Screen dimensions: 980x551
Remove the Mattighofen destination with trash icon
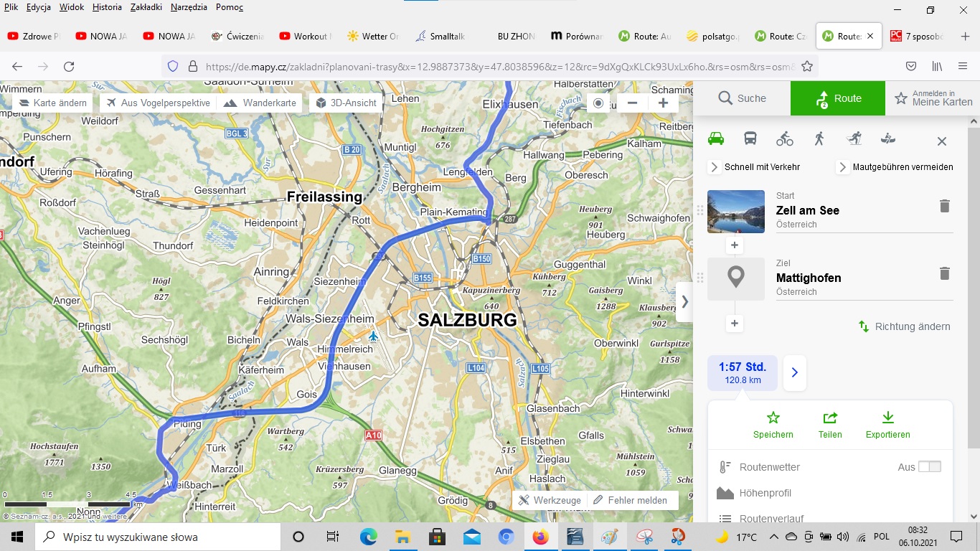tap(944, 273)
